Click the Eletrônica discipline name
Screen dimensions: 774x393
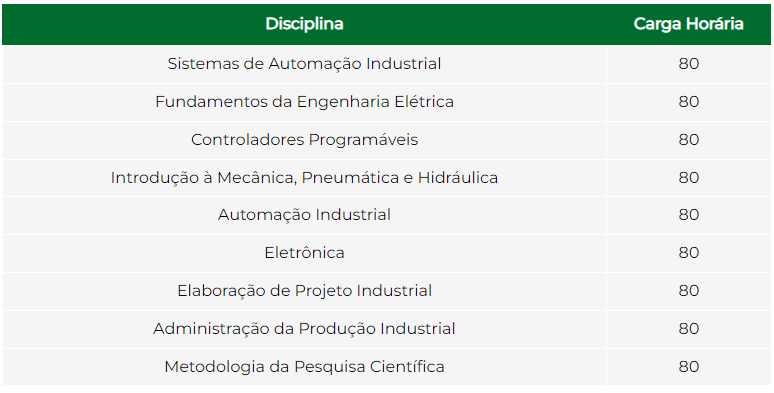[x=304, y=253]
